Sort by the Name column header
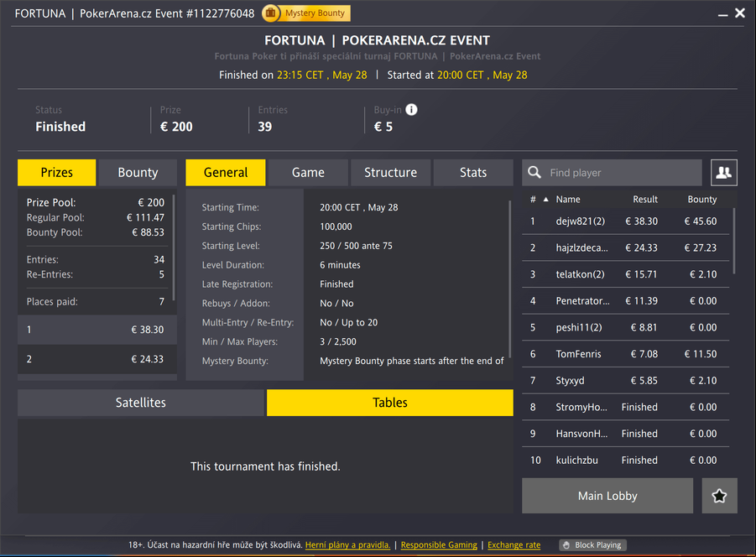The image size is (756, 557). tap(568, 200)
